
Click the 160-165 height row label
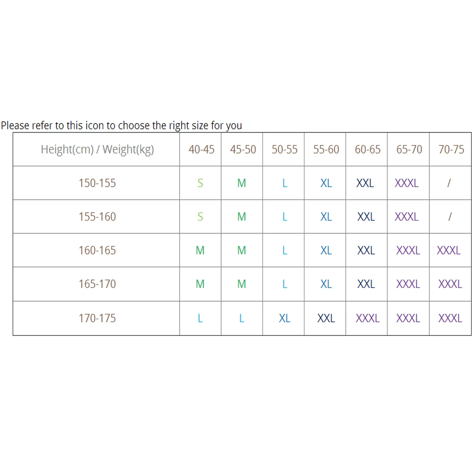click(x=97, y=250)
